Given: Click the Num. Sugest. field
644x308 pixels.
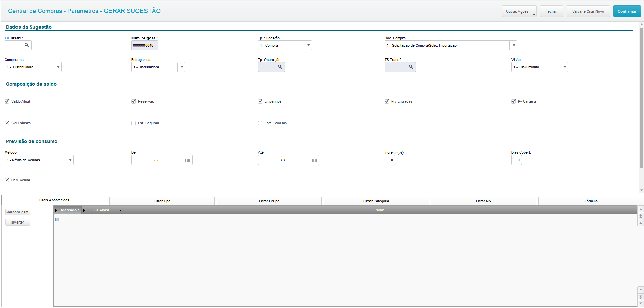Looking at the screenshot, I should [144, 45].
